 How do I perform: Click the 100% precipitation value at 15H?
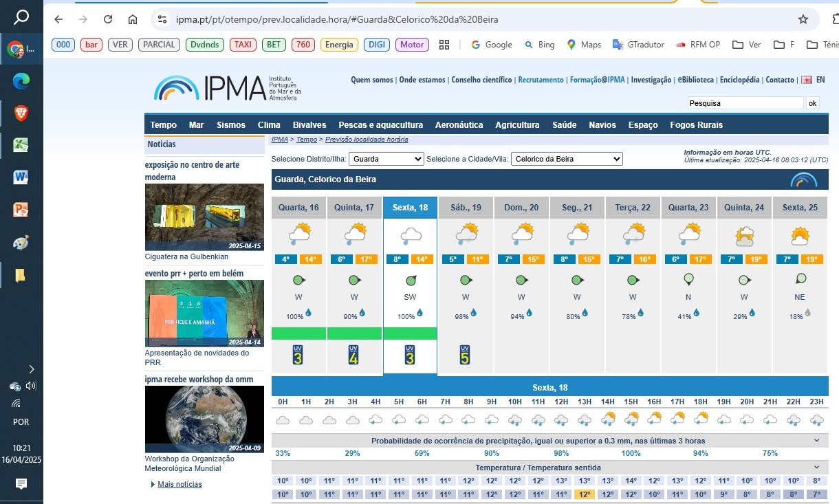point(631,453)
